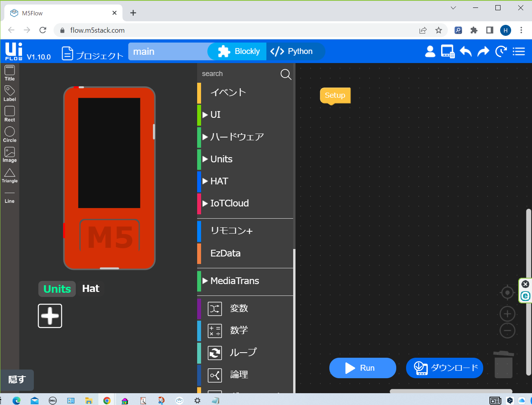Bookmark this page with star icon

click(x=438, y=30)
